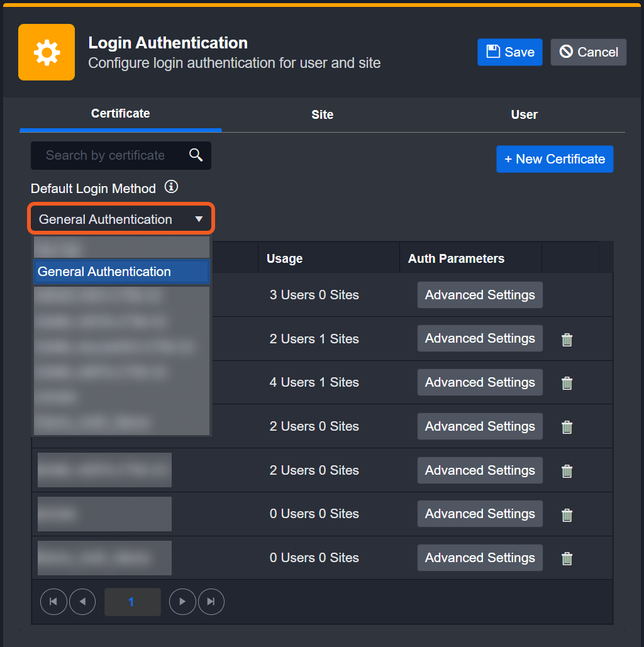The height and width of the screenshot is (647, 644).
Task: Click the search magnifier icon
Action: pos(196,155)
